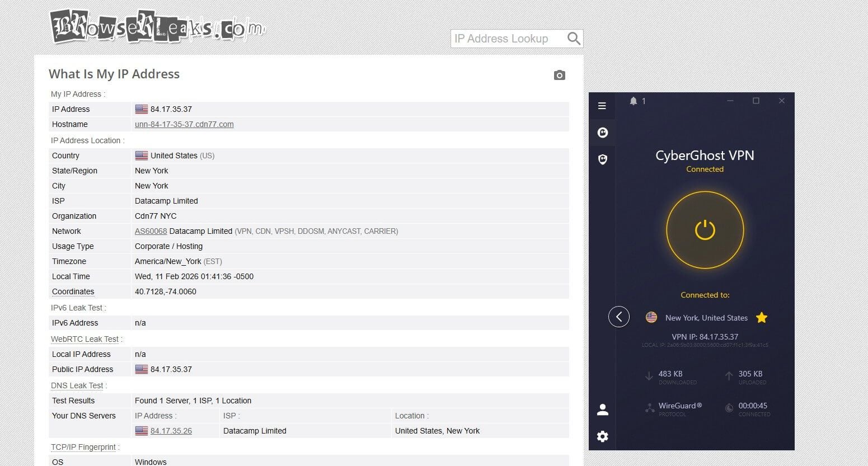Toggle the CyberGhost VPN power button
Screen dimensions: 868x466
click(705, 230)
